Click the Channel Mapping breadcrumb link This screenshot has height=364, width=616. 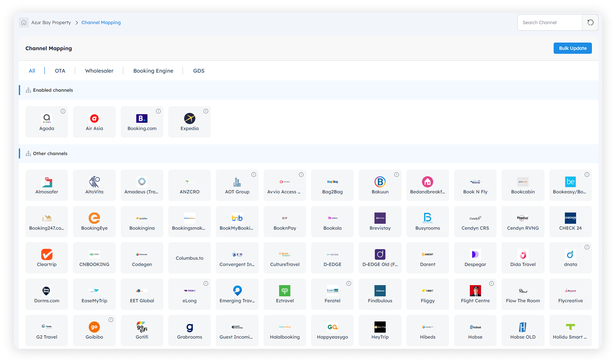pyautogui.click(x=101, y=22)
